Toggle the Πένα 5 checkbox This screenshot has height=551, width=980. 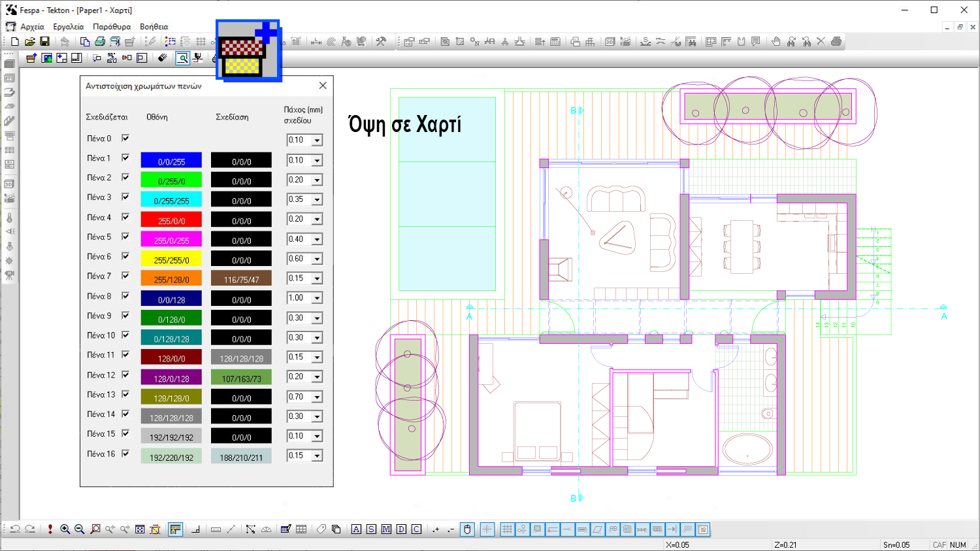click(x=125, y=237)
